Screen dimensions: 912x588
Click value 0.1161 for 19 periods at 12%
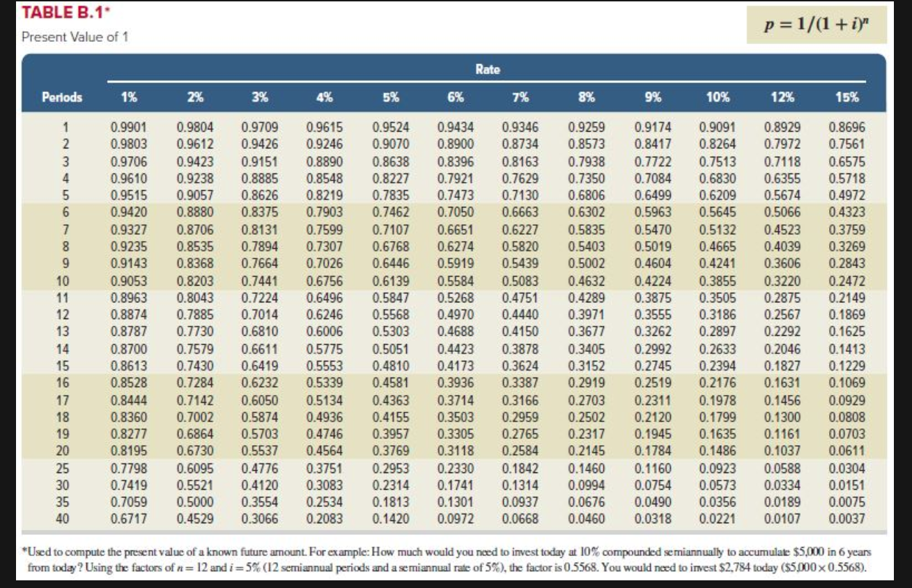(782, 433)
